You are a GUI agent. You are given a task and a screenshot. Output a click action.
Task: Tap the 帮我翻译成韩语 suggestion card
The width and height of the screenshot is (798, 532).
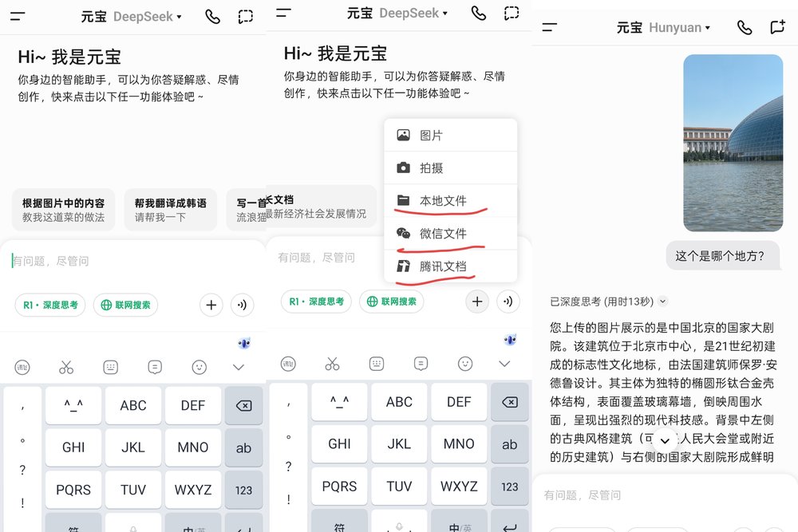[x=170, y=210]
